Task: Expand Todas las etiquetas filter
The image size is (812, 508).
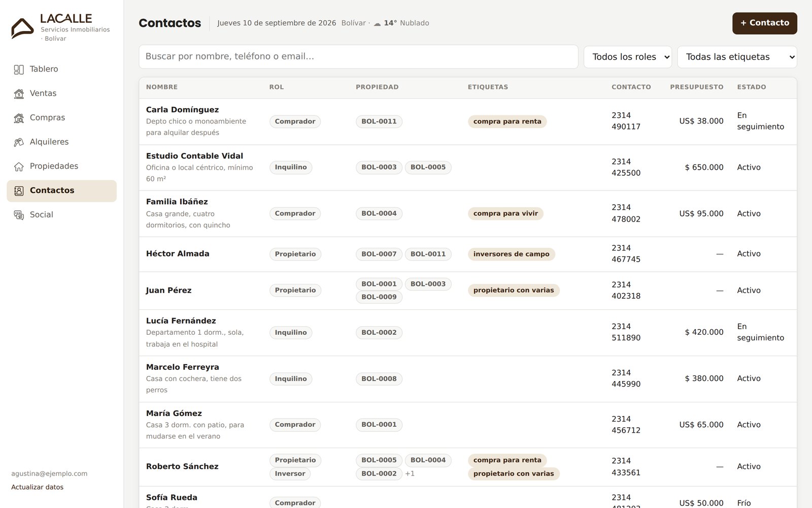Action: [x=737, y=57]
